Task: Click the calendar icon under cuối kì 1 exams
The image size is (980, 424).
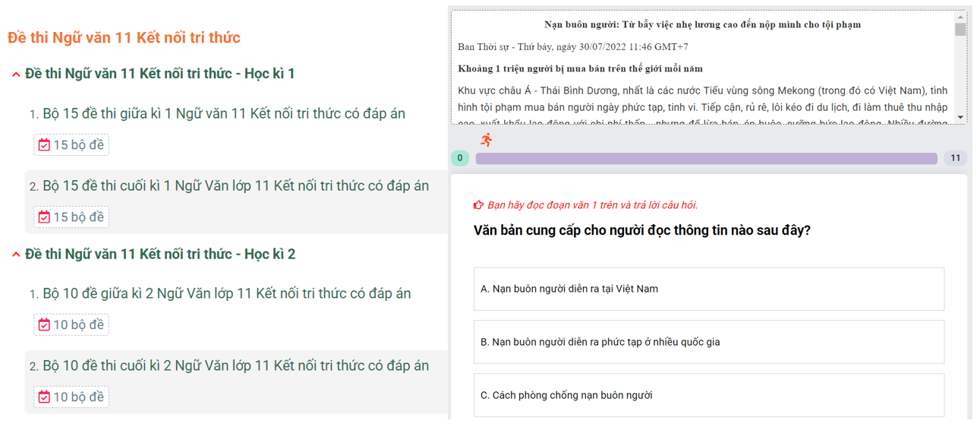Action: pyautogui.click(x=44, y=217)
